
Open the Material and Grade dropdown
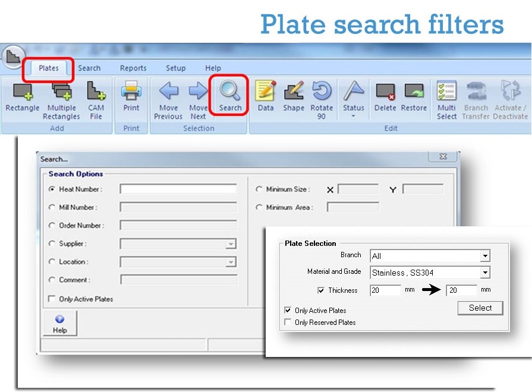(x=485, y=272)
